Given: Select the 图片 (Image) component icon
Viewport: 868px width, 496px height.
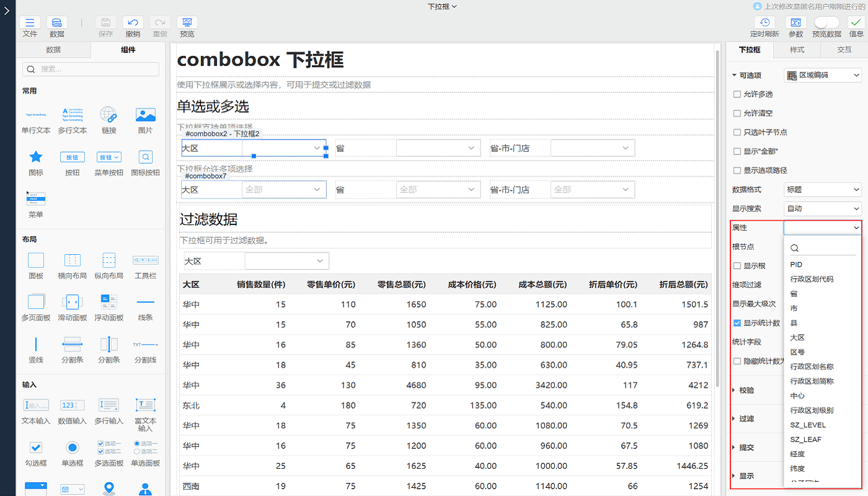Looking at the screenshot, I should (x=145, y=115).
